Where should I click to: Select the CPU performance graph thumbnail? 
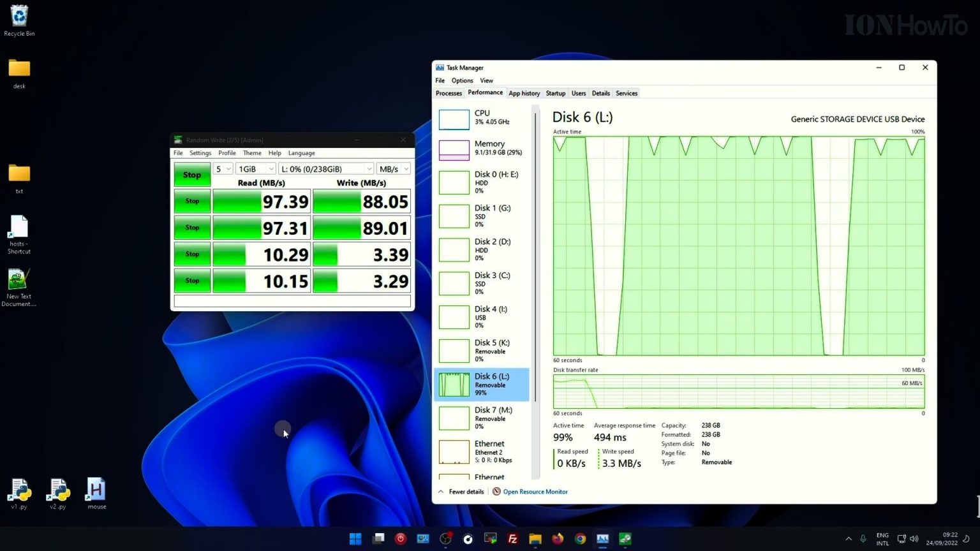(x=454, y=119)
